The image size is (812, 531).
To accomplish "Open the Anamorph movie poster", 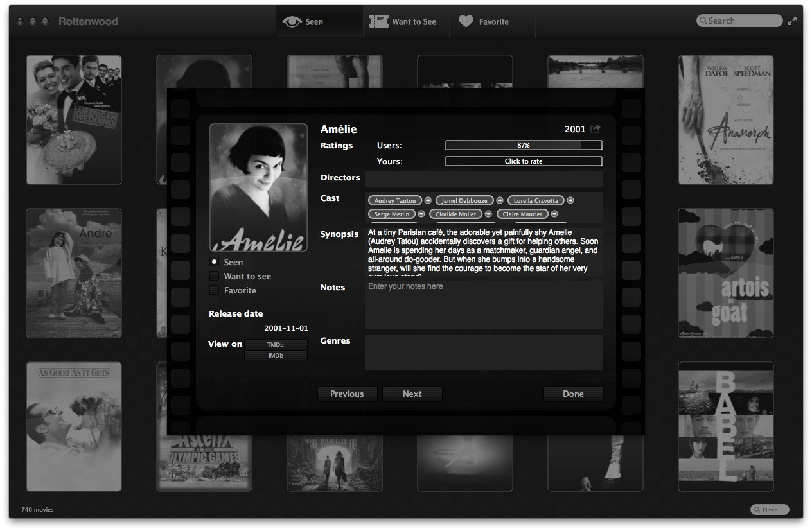I will (x=726, y=119).
